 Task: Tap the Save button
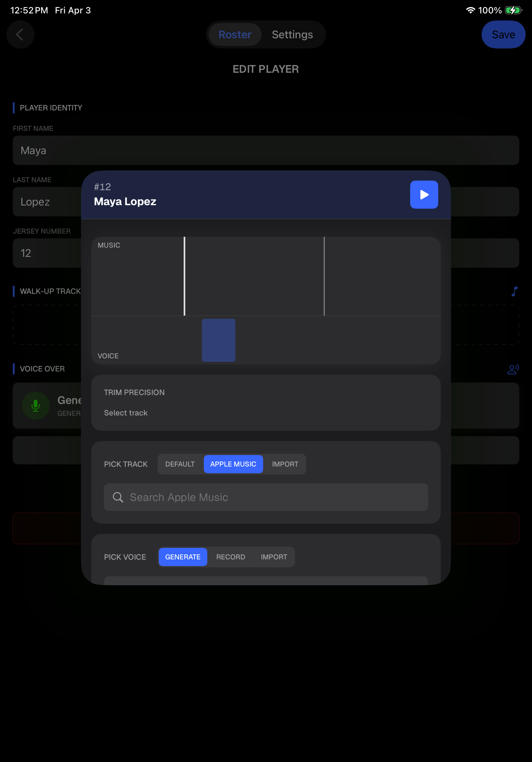click(503, 34)
